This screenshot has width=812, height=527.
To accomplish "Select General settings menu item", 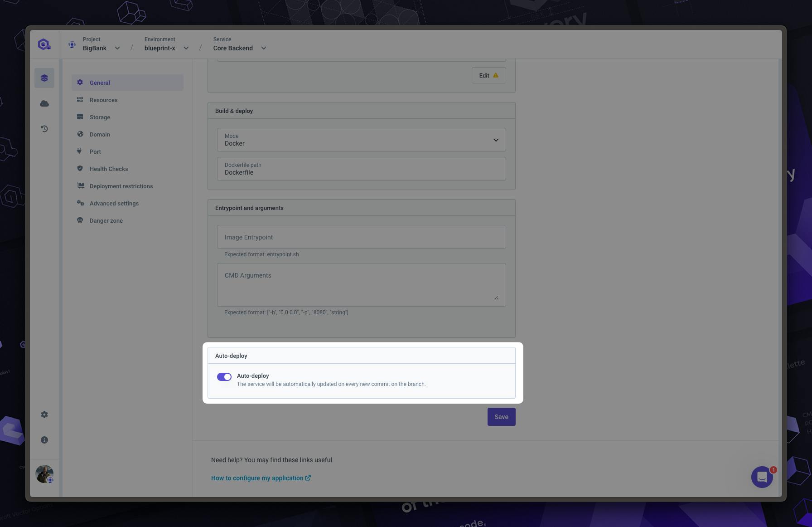I will click(127, 83).
